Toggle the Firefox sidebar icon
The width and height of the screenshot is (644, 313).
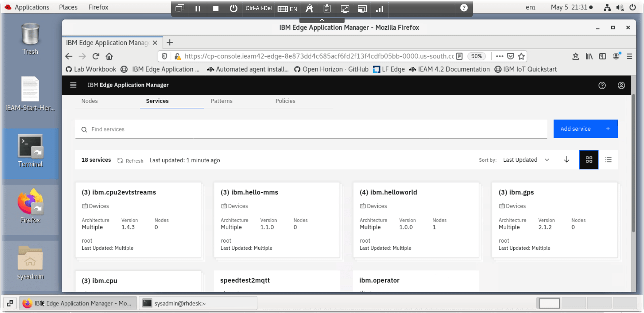603,56
